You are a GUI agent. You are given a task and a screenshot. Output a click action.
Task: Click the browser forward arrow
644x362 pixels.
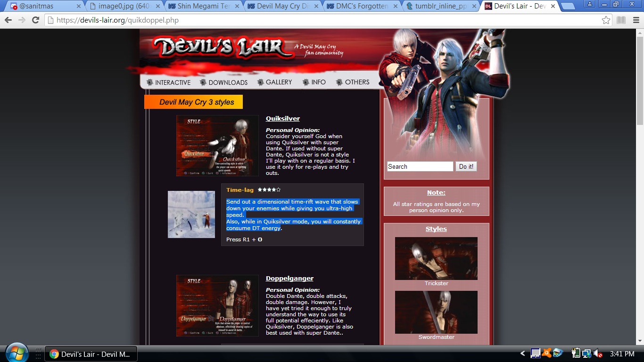[x=22, y=20]
